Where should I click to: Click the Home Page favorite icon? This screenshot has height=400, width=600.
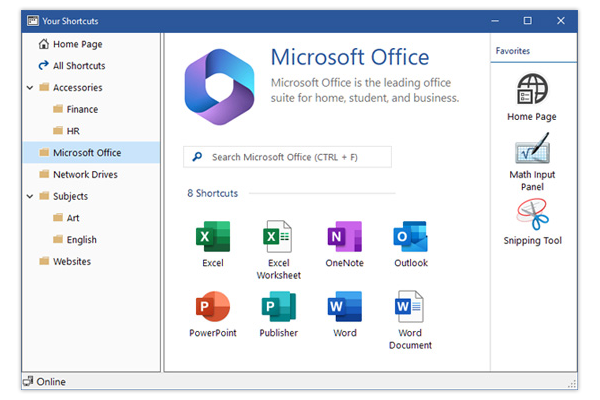532,89
